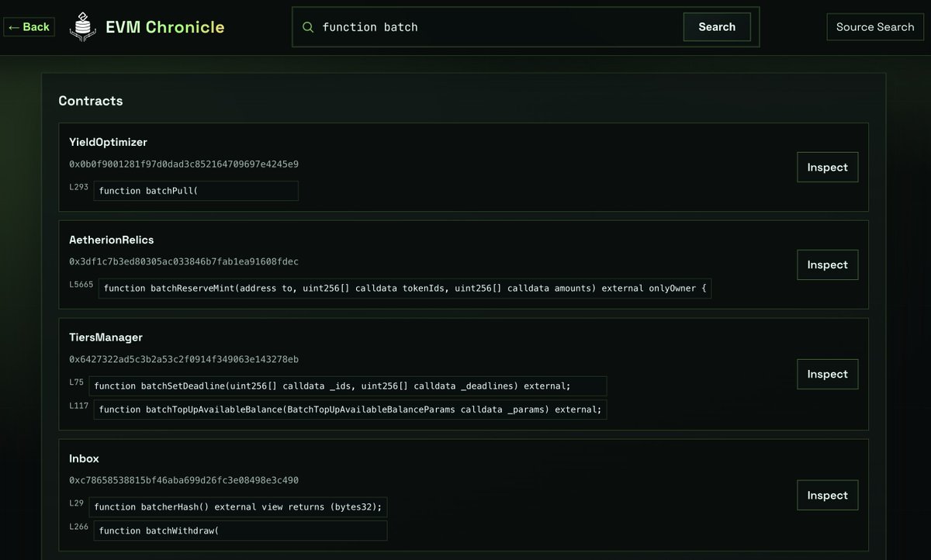The width and height of the screenshot is (931, 560).
Task: Open the 'function batchWithdraw(' code line
Action: click(241, 531)
